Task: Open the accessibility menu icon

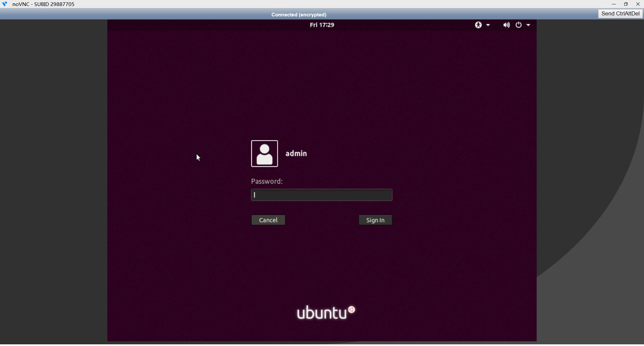Action: click(478, 25)
